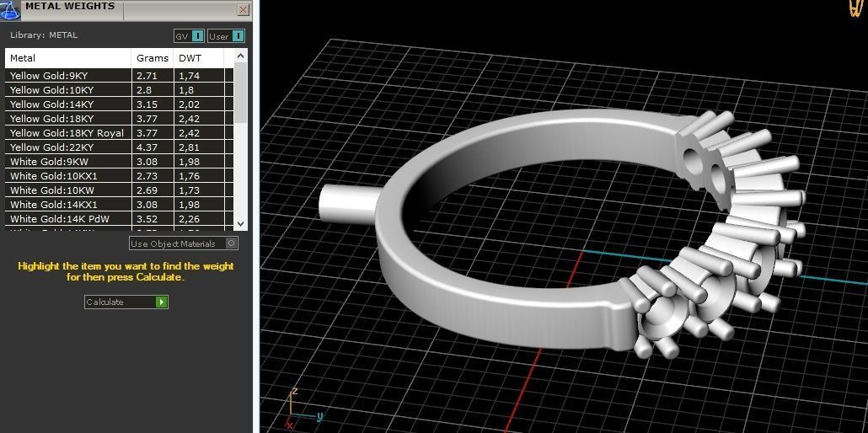Select the Yellow Gold:18KY Royal row
868x433 pixels.
pyautogui.click(x=119, y=133)
